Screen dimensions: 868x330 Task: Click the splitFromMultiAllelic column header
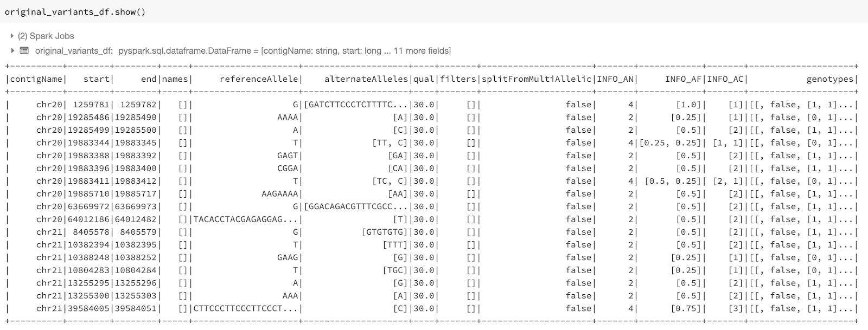[537, 79]
